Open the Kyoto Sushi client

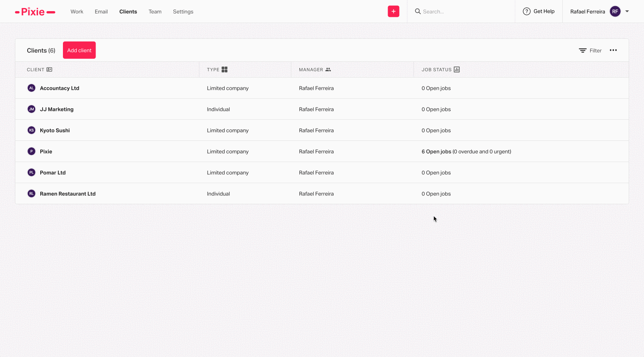click(x=55, y=131)
